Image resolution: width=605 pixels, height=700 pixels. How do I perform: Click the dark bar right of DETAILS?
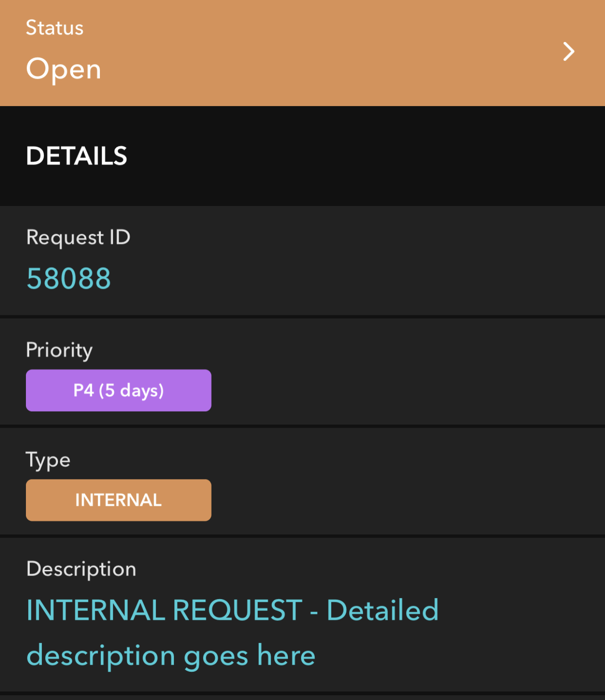(368, 156)
